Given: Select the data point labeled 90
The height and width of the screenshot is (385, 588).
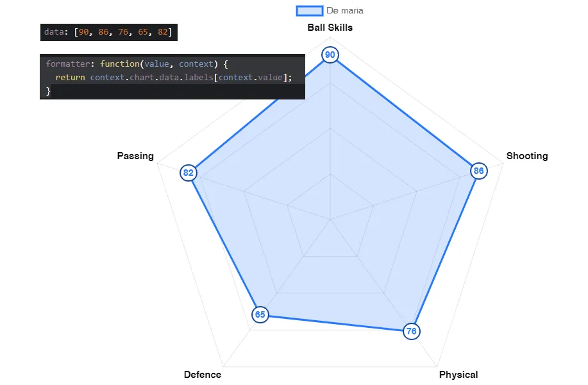Looking at the screenshot, I should 330,55.
